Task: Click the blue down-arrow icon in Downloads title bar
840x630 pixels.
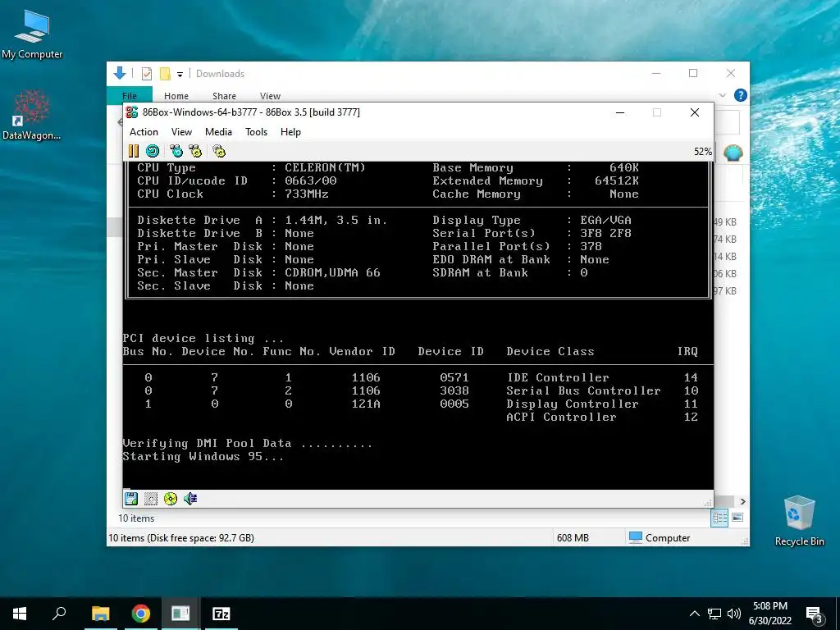Action: click(120, 73)
